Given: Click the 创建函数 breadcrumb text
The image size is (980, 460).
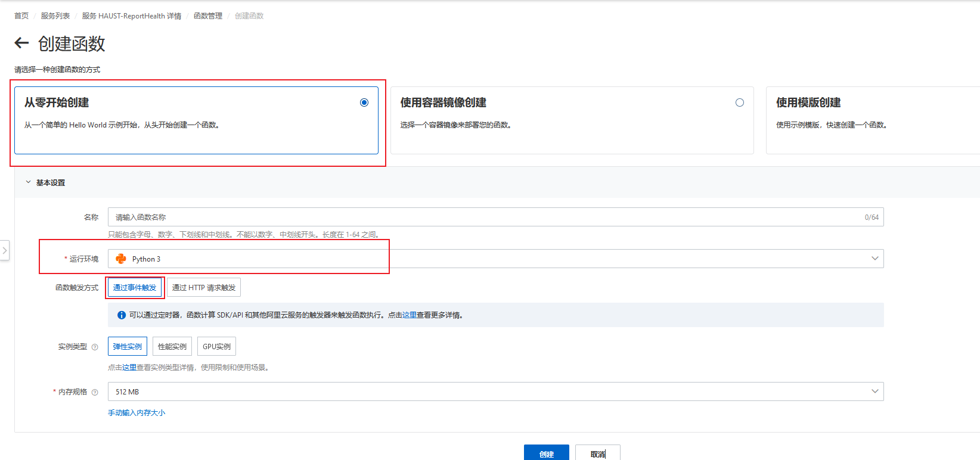Looking at the screenshot, I should point(249,16).
